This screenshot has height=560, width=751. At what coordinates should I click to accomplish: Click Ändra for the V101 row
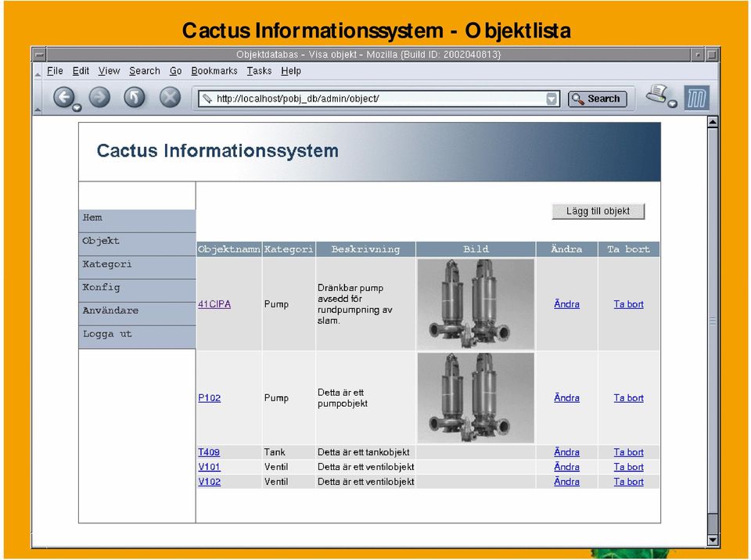click(x=566, y=467)
